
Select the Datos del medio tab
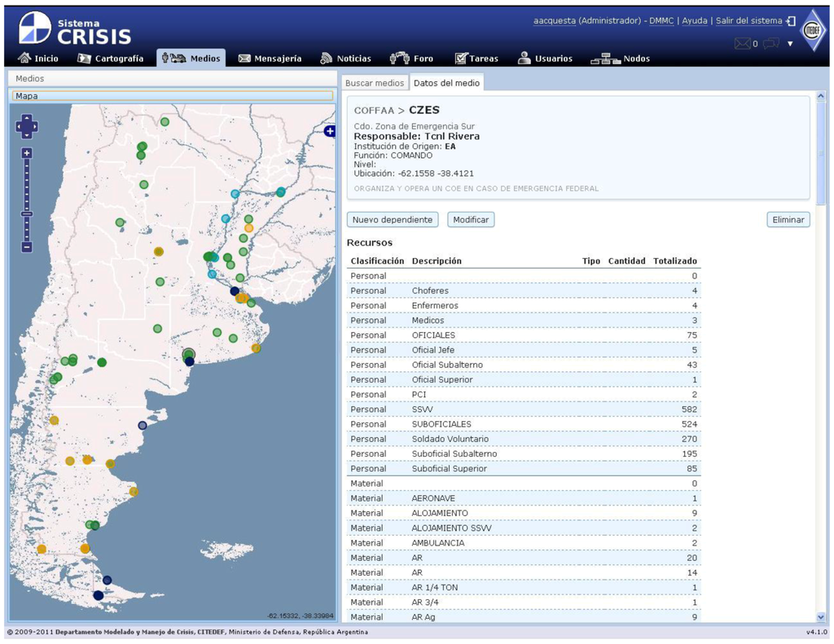(446, 83)
